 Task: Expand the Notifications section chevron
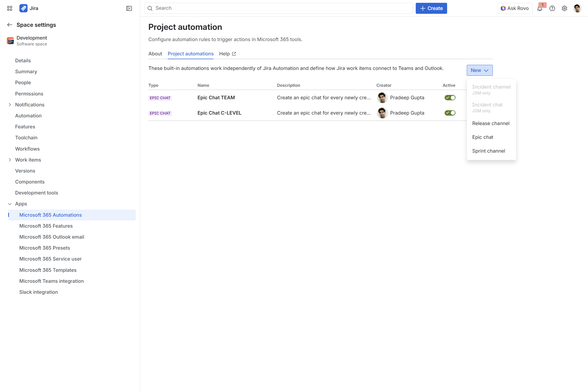point(10,105)
